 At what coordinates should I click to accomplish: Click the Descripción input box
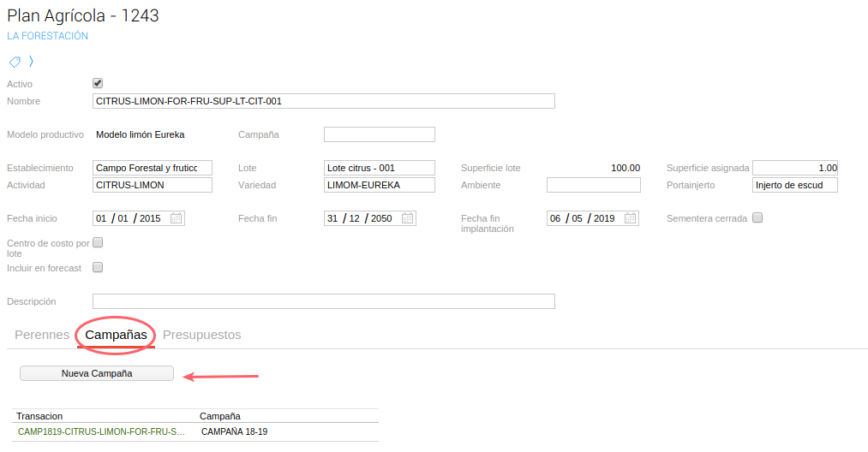323,301
